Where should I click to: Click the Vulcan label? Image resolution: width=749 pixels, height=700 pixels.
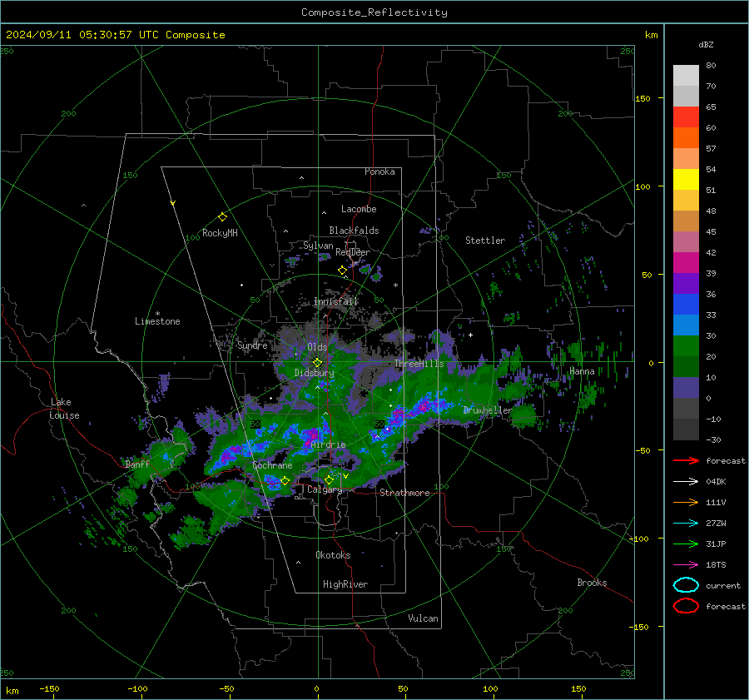pyautogui.click(x=424, y=618)
